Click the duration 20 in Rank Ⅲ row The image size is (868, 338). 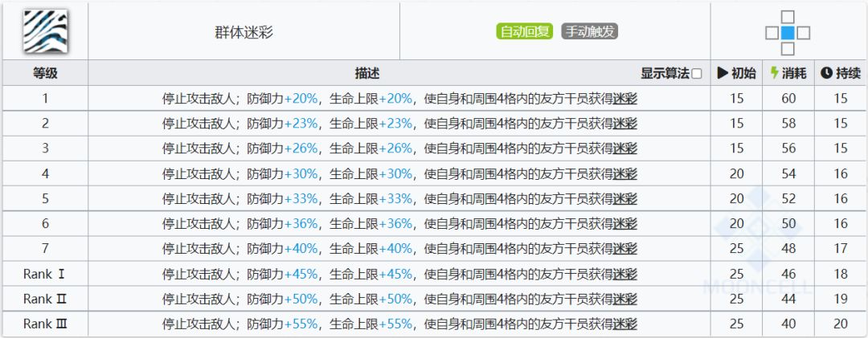coord(841,324)
